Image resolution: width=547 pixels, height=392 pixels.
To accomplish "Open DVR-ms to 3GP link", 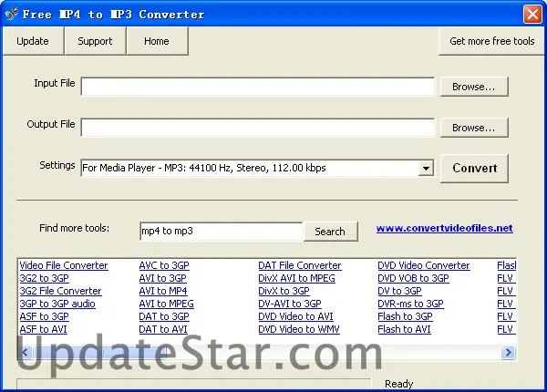I will (410, 304).
